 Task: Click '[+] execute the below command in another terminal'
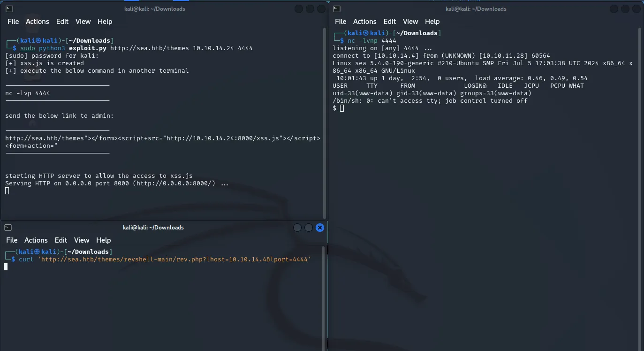[97, 71]
